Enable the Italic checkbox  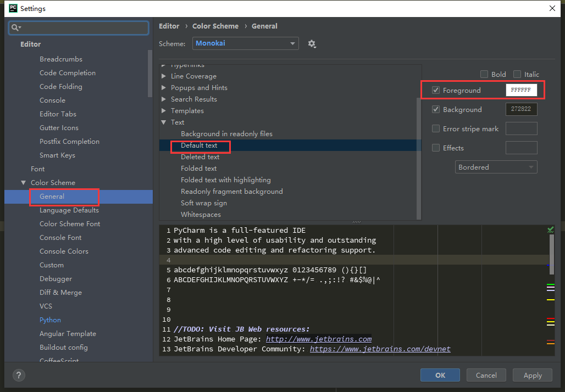517,74
